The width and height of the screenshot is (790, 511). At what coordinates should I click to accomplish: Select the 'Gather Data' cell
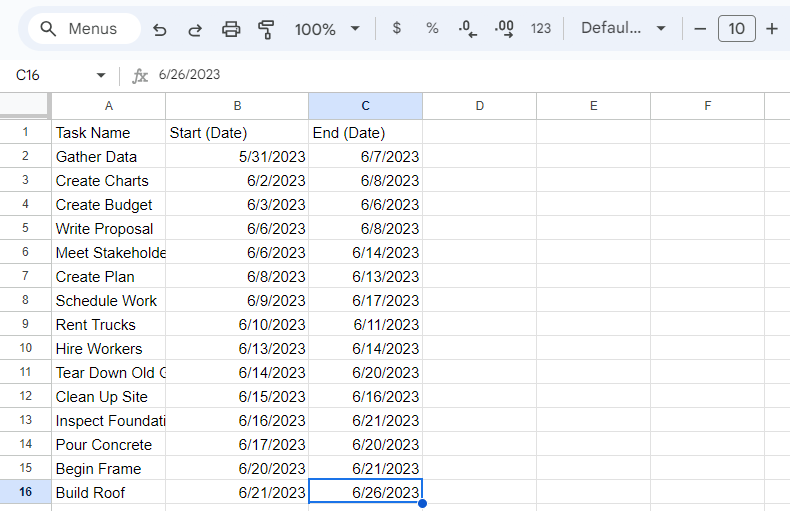point(108,156)
